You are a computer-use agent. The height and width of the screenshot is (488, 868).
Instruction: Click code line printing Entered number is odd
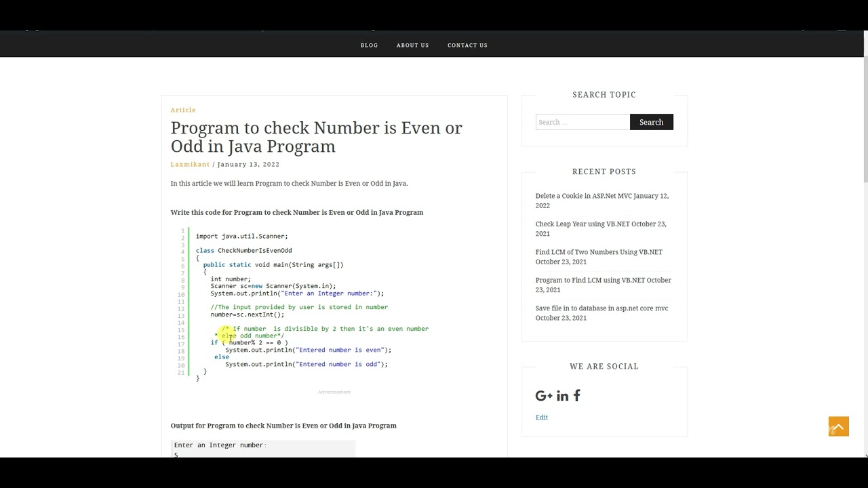tap(307, 364)
